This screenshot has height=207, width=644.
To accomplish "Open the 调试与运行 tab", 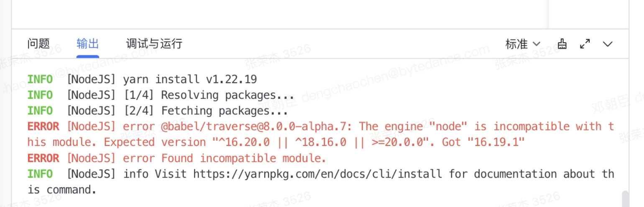I will pyautogui.click(x=154, y=43).
